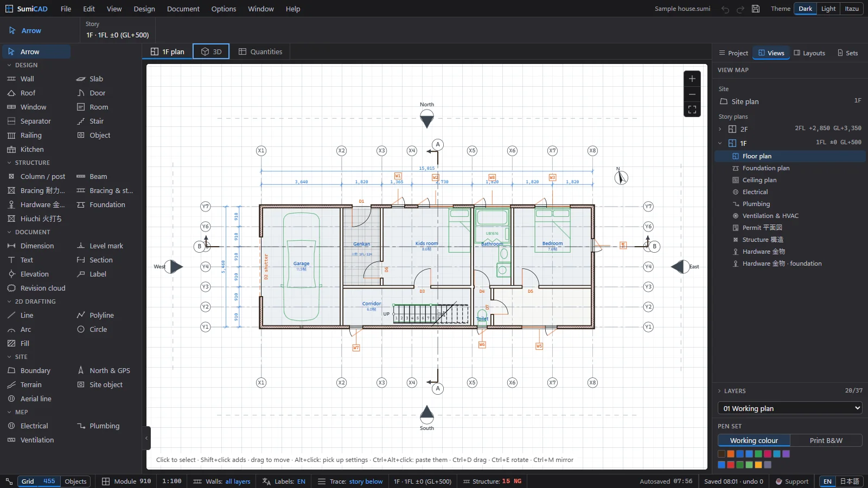Screen dimensions: 868x488
Task: Click the save icon in title bar
Action: pyautogui.click(x=756, y=9)
